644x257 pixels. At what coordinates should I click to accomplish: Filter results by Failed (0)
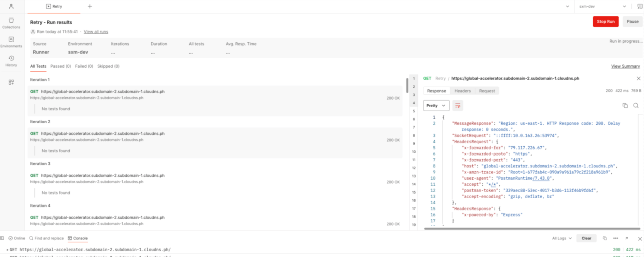(x=84, y=66)
